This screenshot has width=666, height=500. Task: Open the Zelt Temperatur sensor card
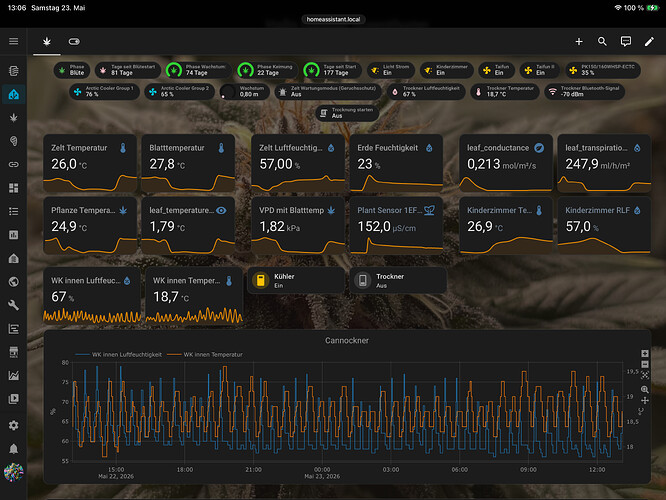coord(90,163)
